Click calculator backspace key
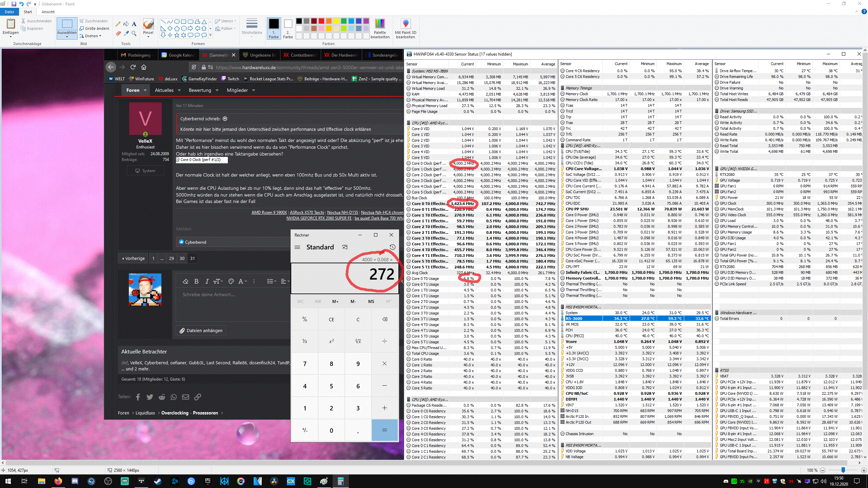Image resolution: width=868 pixels, height=488 pixels. (x=384, y=319)
